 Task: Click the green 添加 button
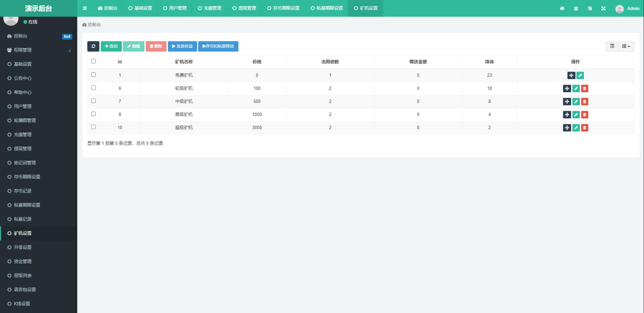(x=111, y=46)
